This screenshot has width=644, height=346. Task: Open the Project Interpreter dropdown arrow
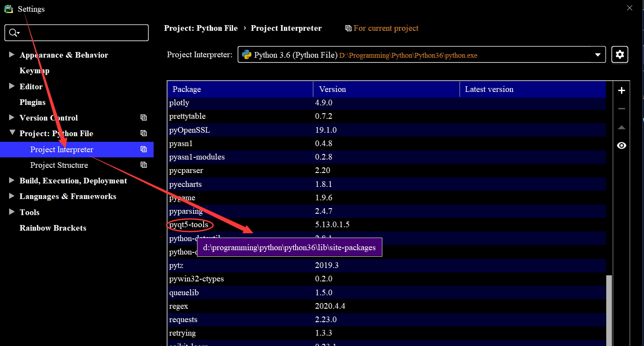coord(598,55)
